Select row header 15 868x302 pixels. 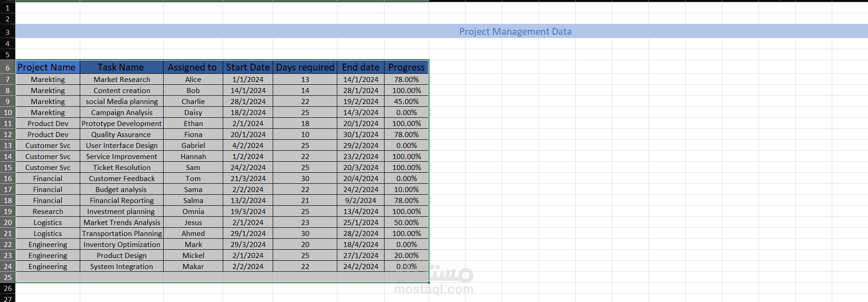pos(7,167)
